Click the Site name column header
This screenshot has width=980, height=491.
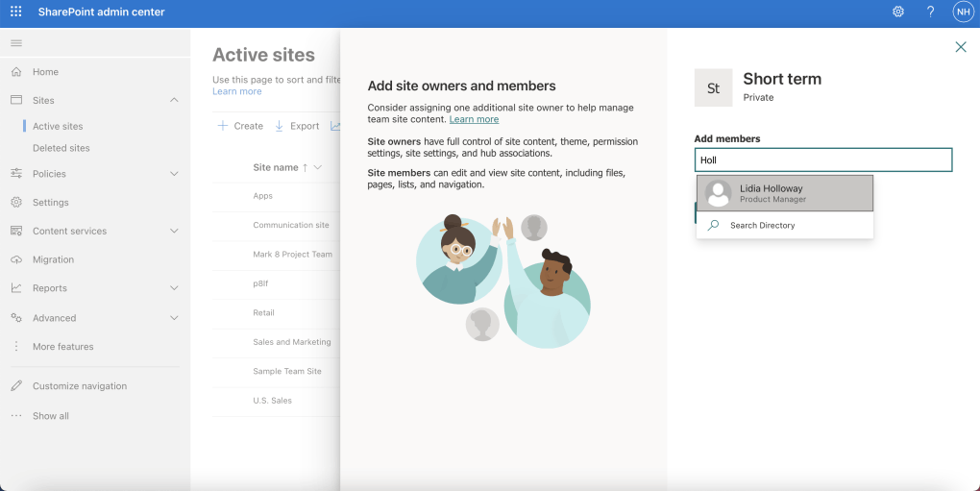[x=276, y=167]
